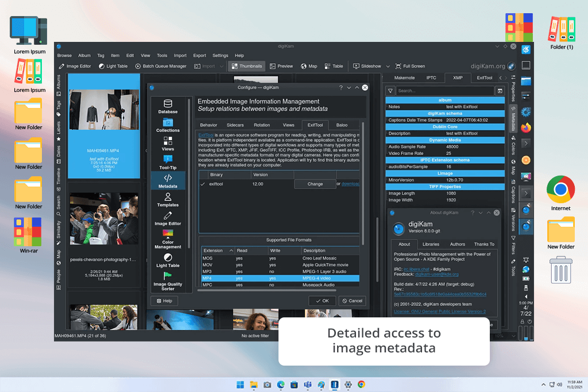
Task: Switch to Thumbnails view
Action: click(247, 67)
